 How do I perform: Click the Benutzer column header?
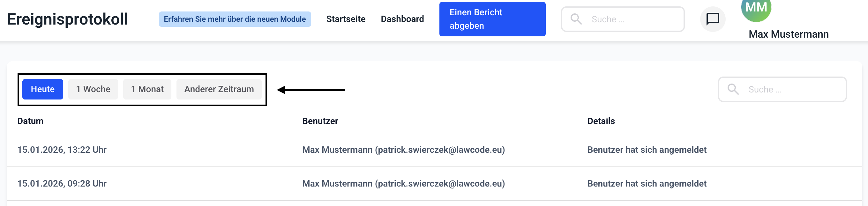[x=320, y=121]
